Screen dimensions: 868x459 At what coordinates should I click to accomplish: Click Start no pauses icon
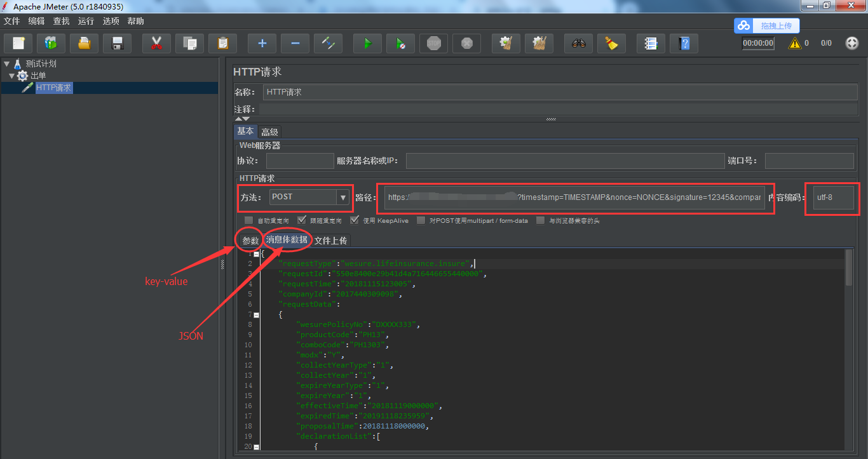tap(400, 43)
